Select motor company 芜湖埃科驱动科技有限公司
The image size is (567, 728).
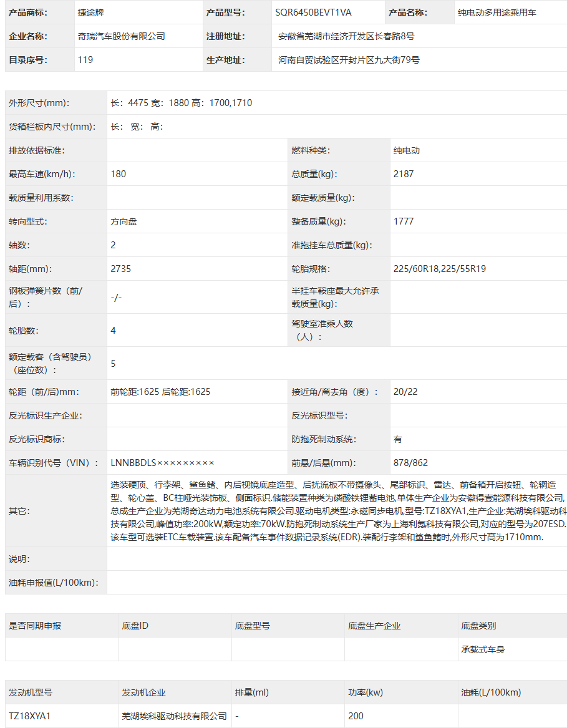coord(174,716)
